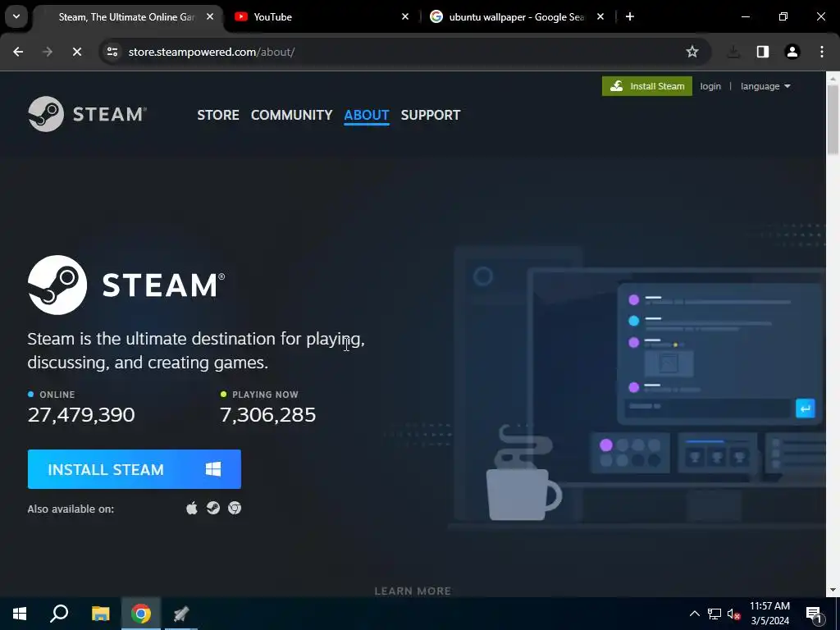This screenshot has width=840, height=630.
Task: Open the tab search dropdown arrow
Action: point(16,16)
